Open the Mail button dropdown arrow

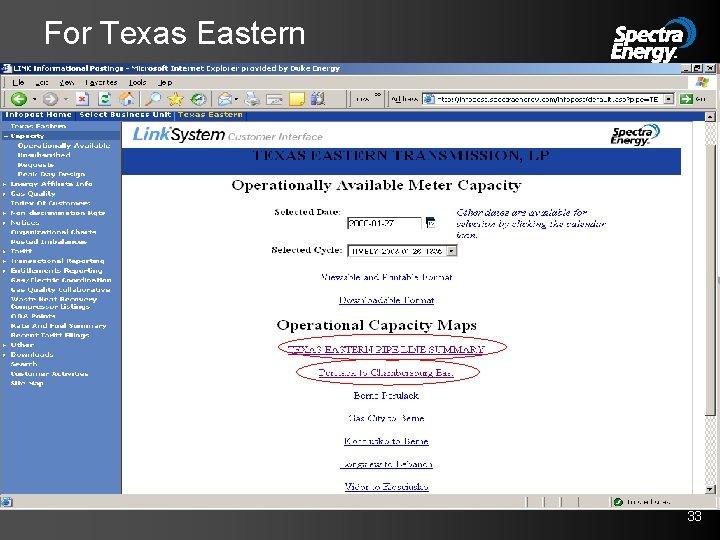[236, 99]
